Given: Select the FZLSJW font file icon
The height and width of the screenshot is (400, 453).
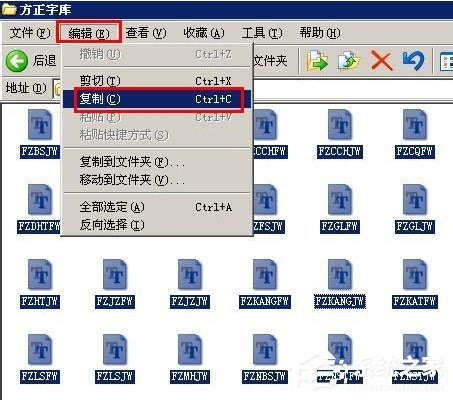Looking at the screenshot, I should point(115,349).
